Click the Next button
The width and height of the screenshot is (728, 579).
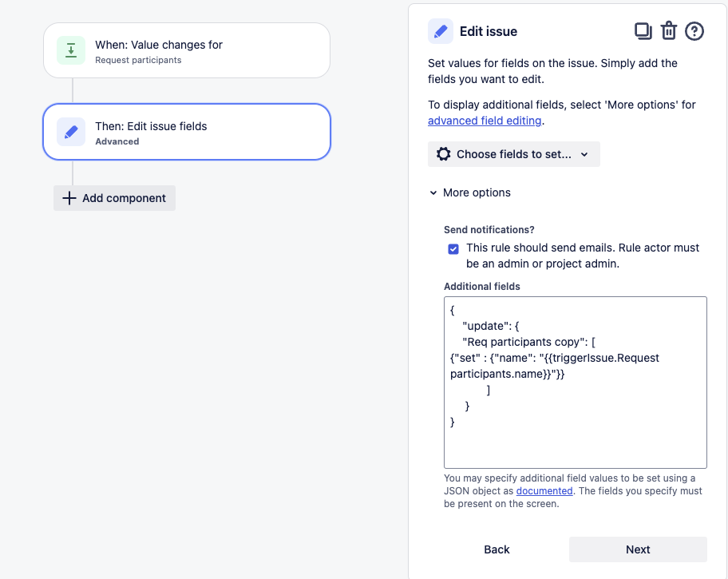[638, 549]
